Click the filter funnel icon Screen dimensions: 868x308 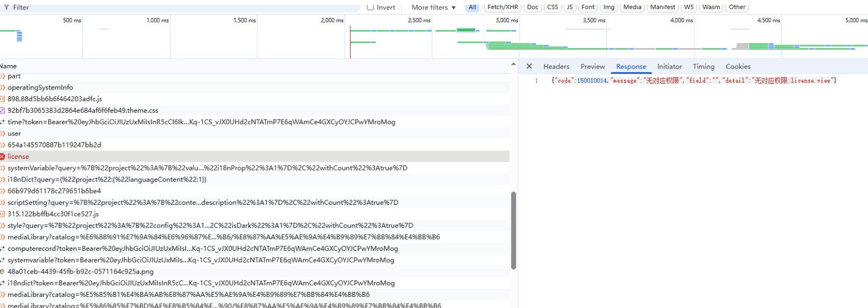pyautogui.click(x=6, y=7)
